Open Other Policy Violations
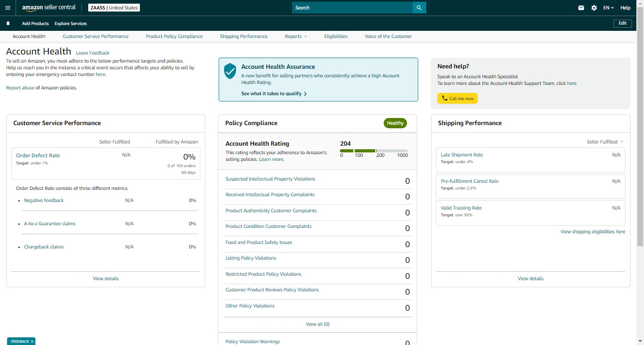The image size is (644, 345). click(x=250, y=306)
